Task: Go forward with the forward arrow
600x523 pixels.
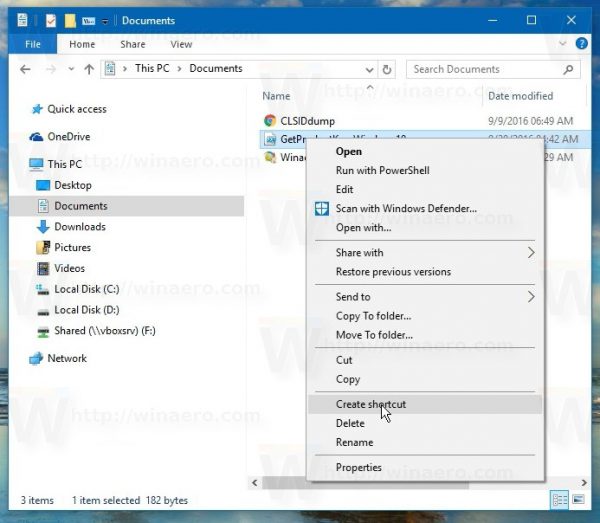Action: pos(51,69)
